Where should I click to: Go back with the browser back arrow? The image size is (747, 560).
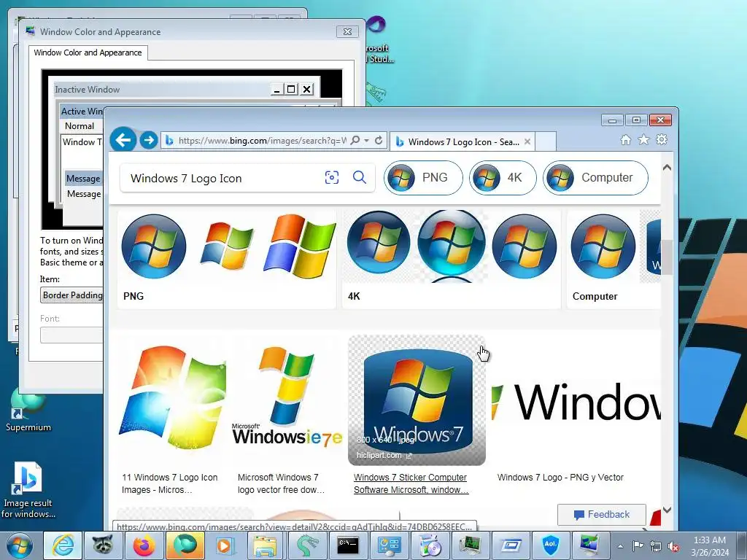123,139
